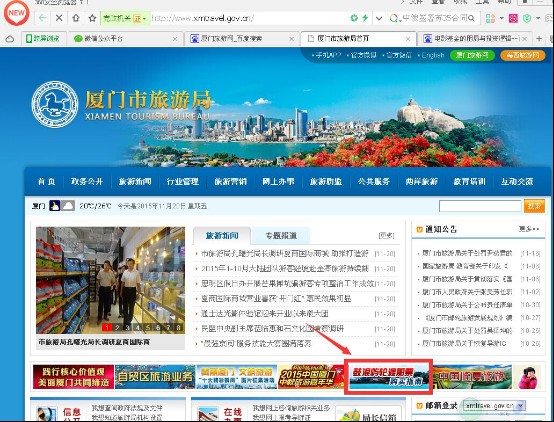The width and height of the screenshot is (554, 422).
Task: Go to browser home page icon
Action: 76,18
